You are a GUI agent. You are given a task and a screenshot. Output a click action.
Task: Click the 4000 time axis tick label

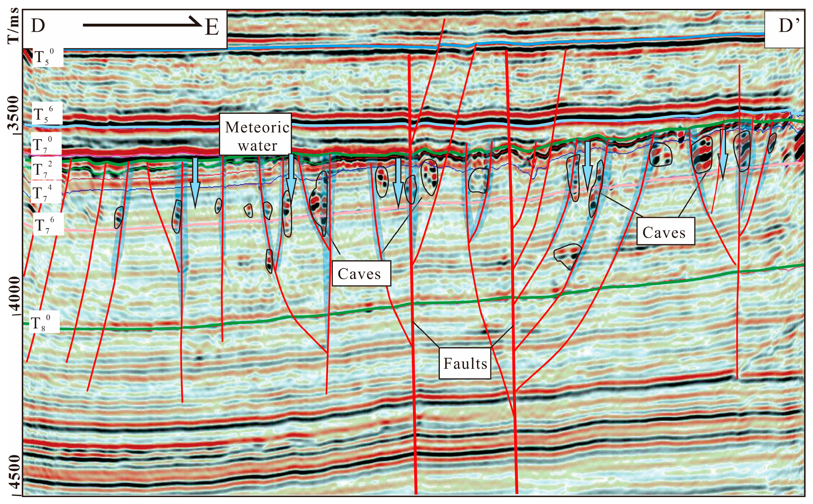point(14,294)
